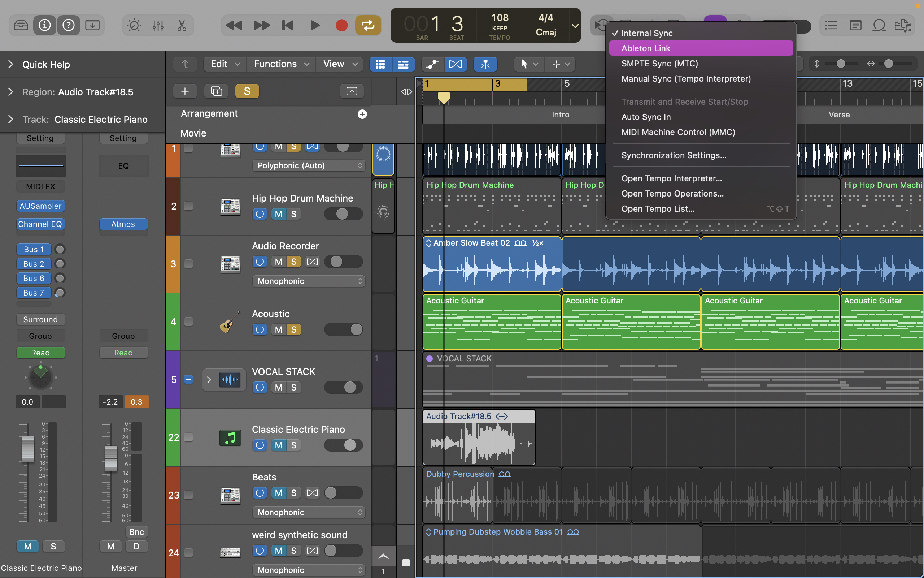Choose Auto Sync In menu item

tap(701, 117)
